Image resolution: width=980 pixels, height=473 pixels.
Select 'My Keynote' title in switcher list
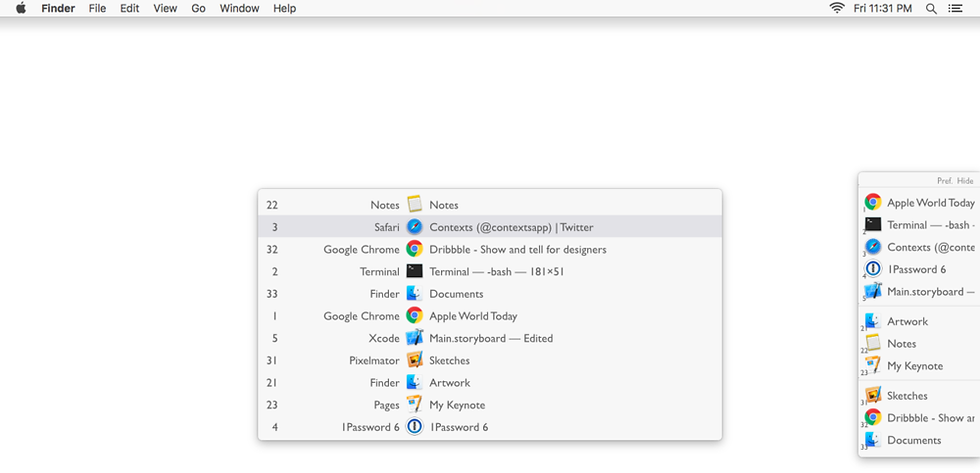tap(457, 405)
